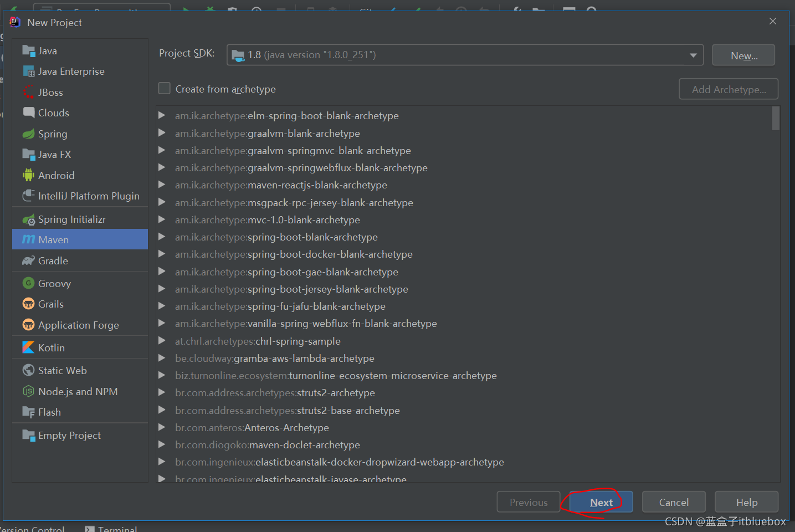Viewport: 795px width, 532px height.
Task: Click the Next button
Action: (x=601, y=502)
